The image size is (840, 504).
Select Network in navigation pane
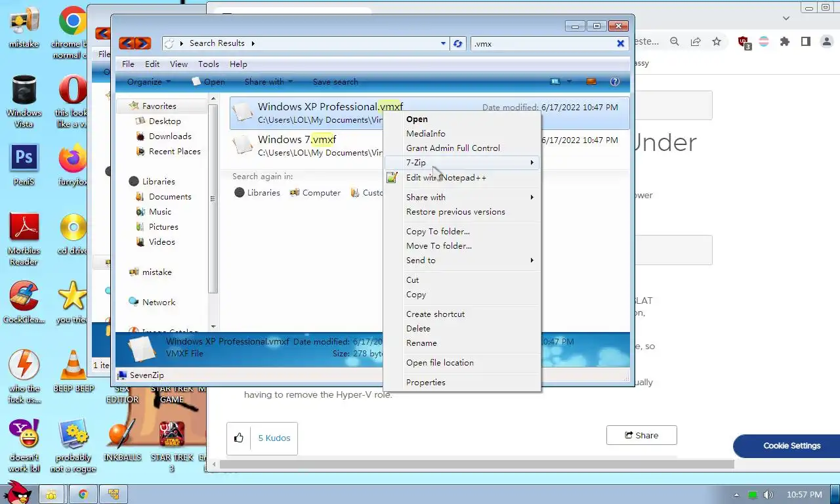pyautogui.click(x=159, y=303)
